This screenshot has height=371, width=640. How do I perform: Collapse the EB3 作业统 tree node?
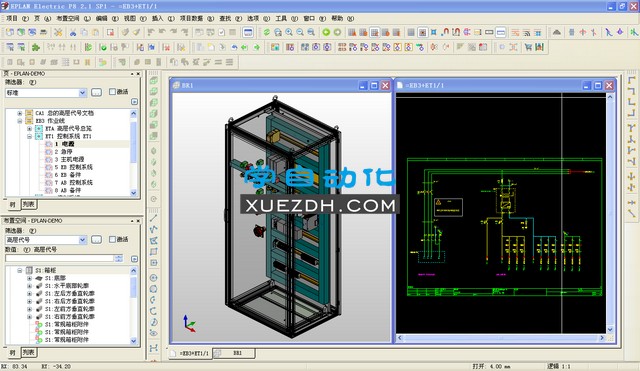[20, 121]
